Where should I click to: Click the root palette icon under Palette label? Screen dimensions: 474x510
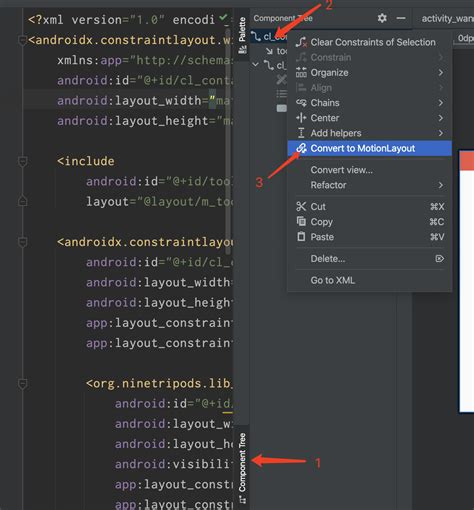click(242, 49)
